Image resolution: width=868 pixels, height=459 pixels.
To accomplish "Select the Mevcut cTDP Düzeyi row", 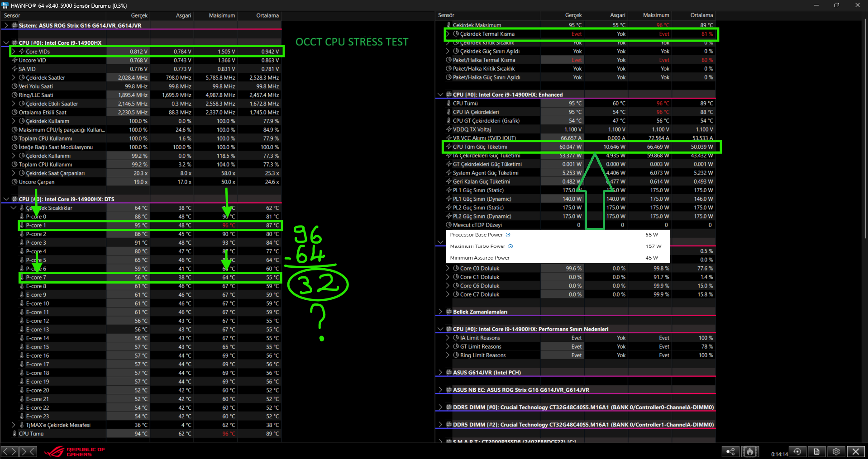I will click(576, 225).
